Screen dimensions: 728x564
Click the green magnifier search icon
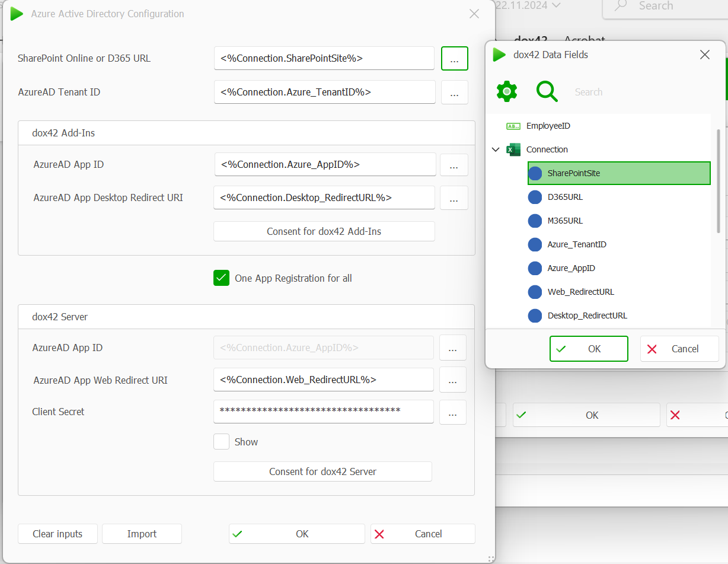coord(547,91)
